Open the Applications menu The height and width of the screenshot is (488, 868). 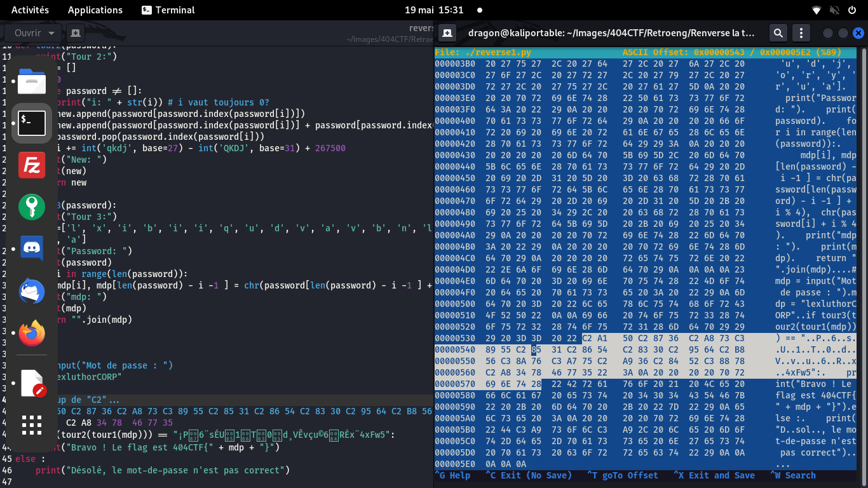95,10
